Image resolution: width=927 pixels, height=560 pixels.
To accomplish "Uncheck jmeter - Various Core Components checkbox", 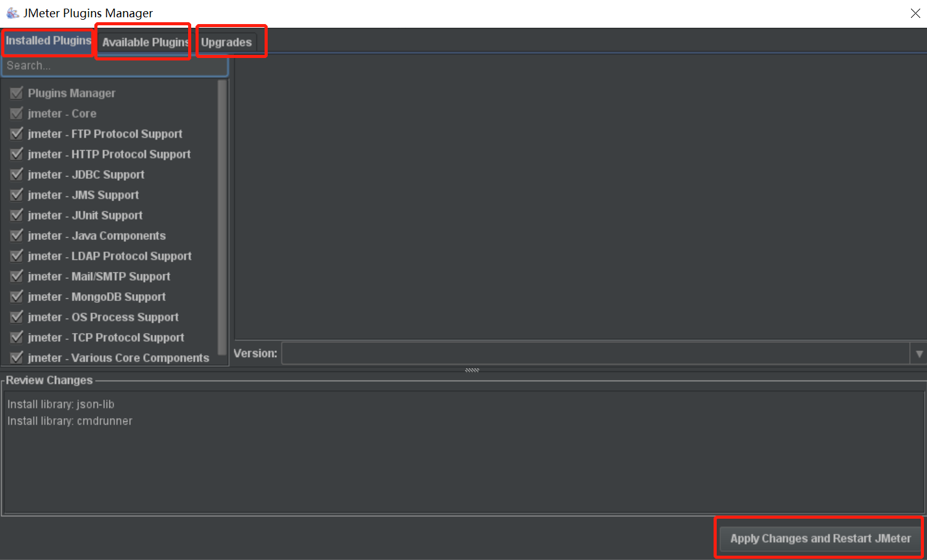I will pos(17,358).
